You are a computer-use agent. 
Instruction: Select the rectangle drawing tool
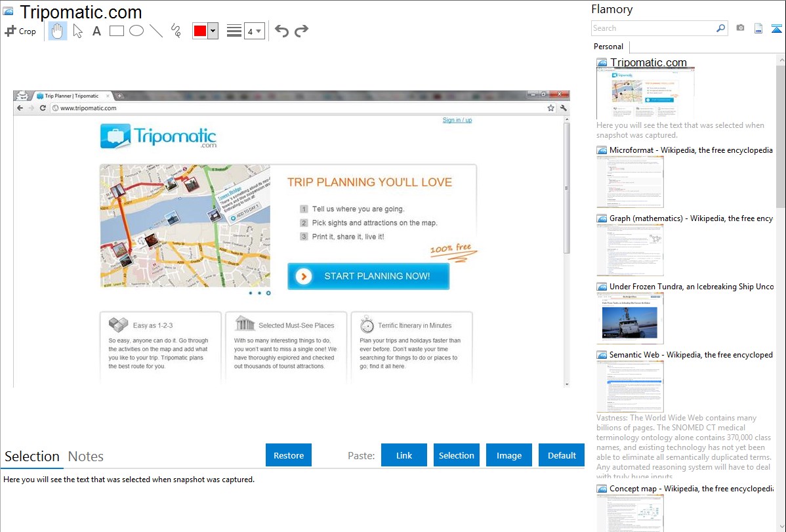click(116, 31)
